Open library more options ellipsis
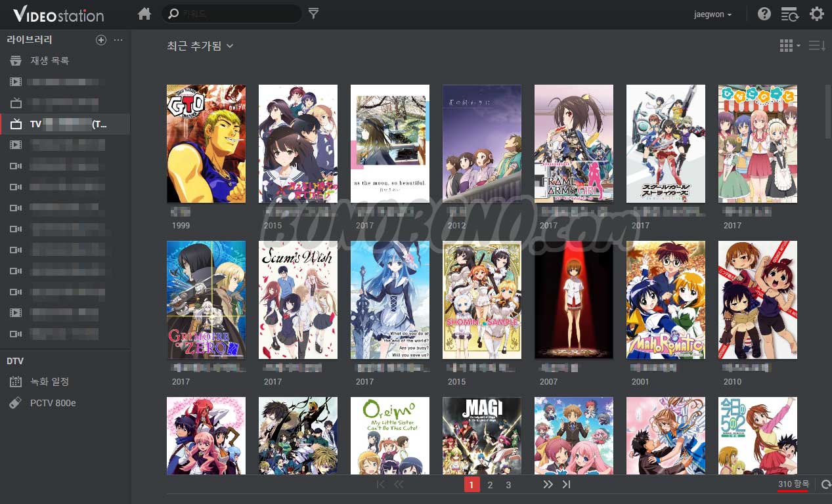The width and height of the screenshot is (832, 504). click(118, 40)
